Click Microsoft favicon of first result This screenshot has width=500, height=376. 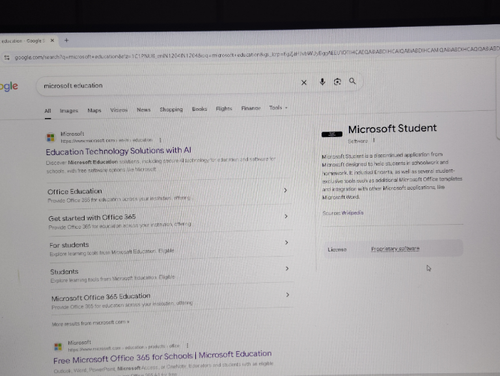[x=51, y=137]
